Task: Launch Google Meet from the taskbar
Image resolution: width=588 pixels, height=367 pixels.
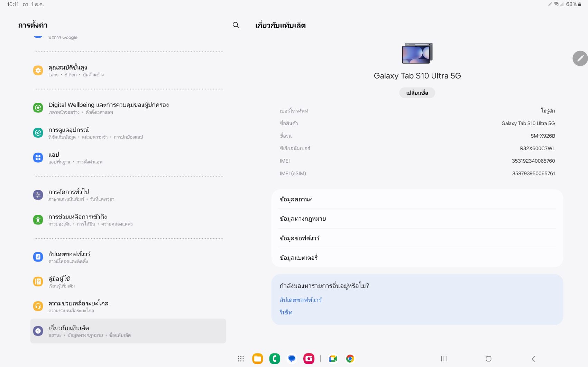Action: (x=333, y=359)
